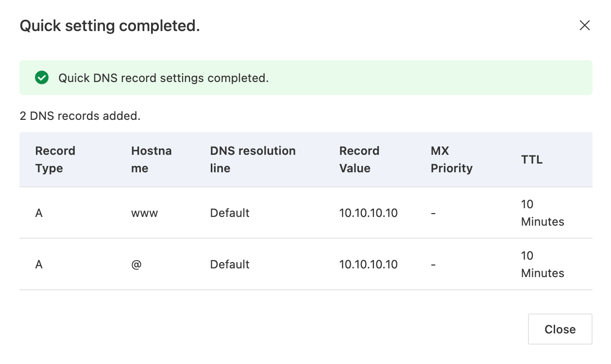Click the Hostname column header

(151, 160)
